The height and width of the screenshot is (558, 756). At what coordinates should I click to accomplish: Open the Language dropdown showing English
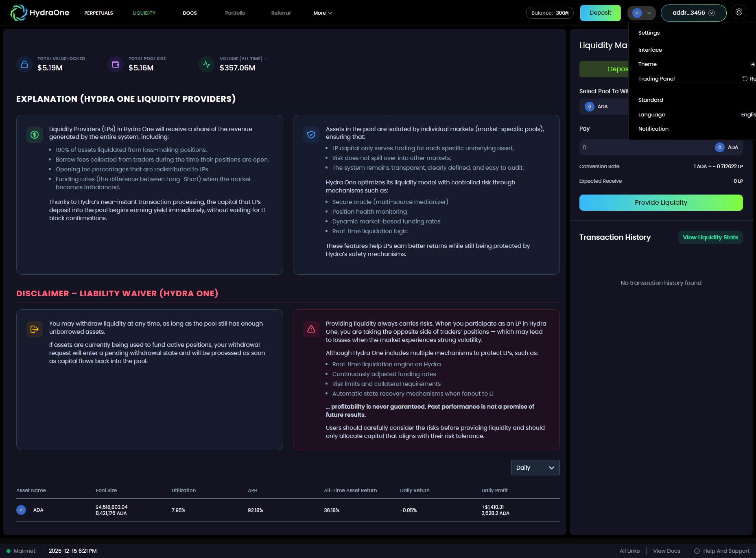pos(748,115)
